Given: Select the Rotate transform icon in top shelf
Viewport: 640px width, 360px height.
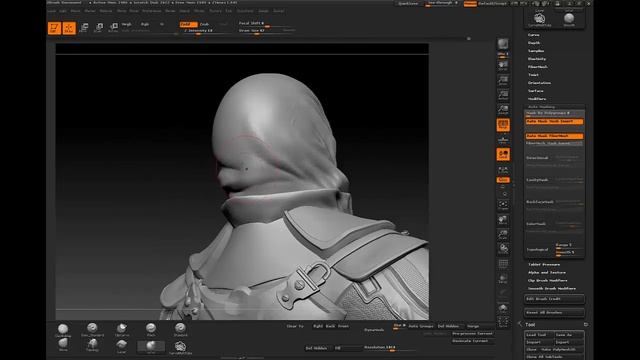Looking at the screenshot, I should tap(113, 28).
